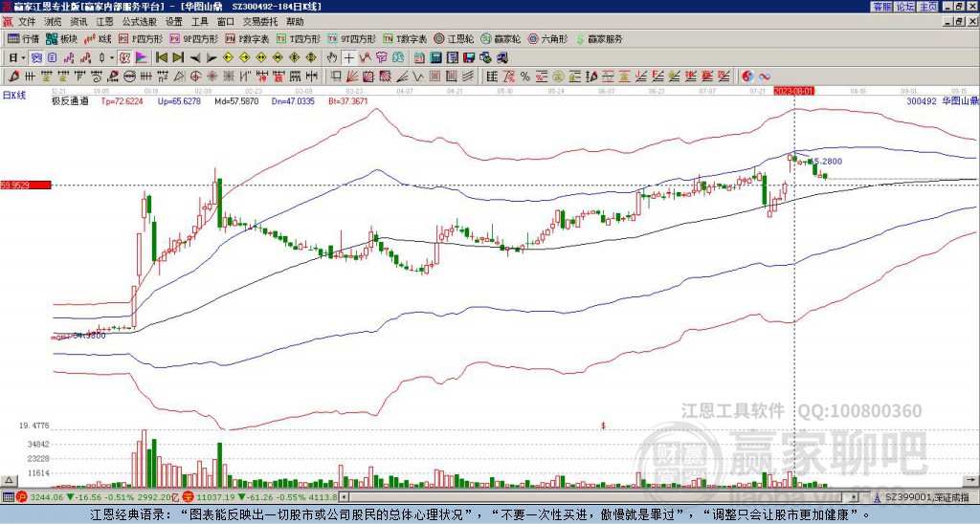Select the hand pan tool
Viewport: 980px width, 524px height.
[x=331, y=58]
